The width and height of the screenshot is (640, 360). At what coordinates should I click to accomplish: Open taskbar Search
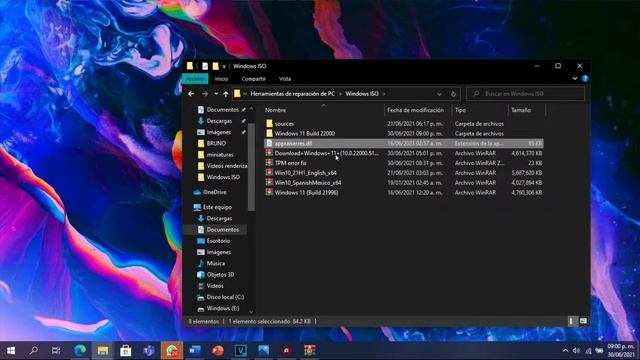click(x=33, y=350)
